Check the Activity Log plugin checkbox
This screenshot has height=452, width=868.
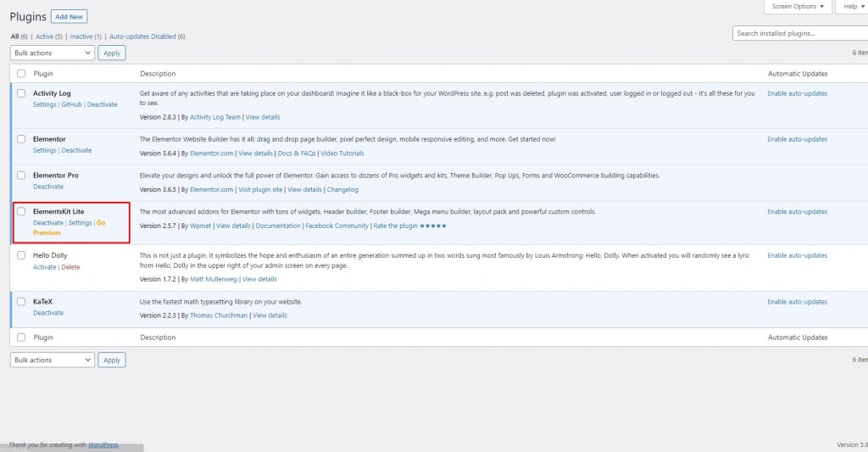[x=21, y=93]
